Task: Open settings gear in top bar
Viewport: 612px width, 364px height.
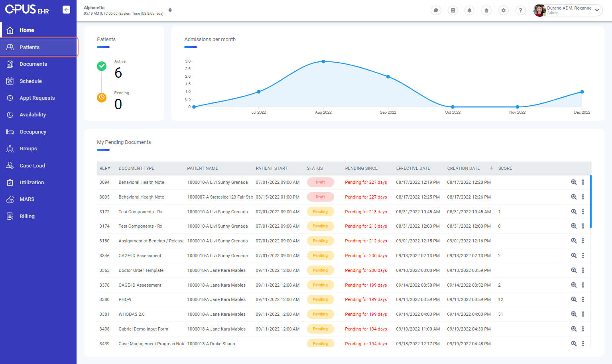Action: 504,10
